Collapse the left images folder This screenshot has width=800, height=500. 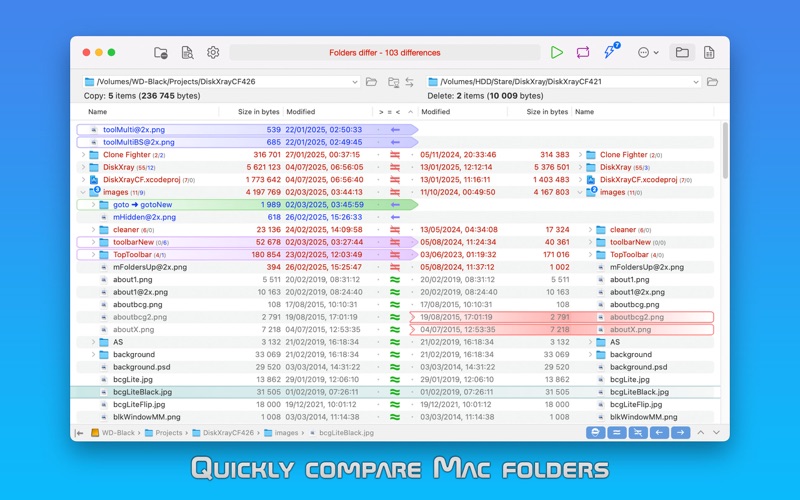tap(83, 192)
